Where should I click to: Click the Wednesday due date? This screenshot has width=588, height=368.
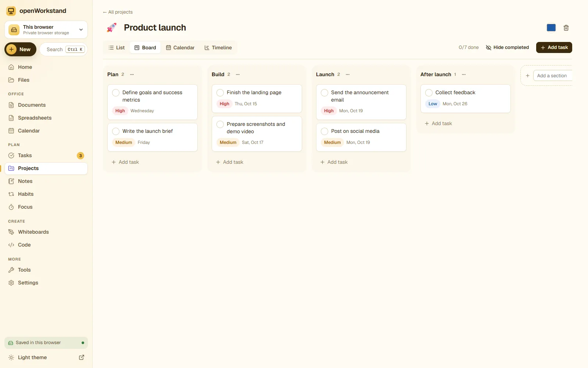tap(142, 111)
